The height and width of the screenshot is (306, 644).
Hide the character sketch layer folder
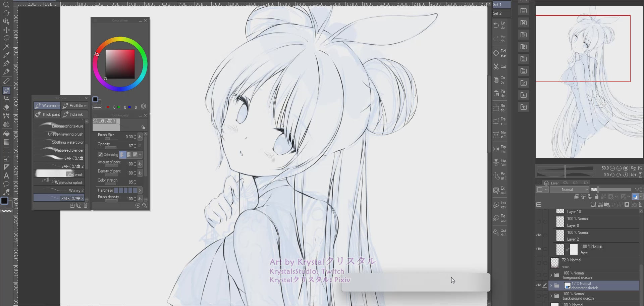(539, 286)
